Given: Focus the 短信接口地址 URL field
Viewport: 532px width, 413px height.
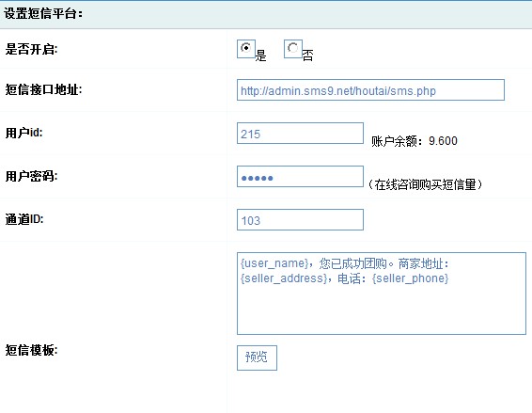Looking at the screenshot, I should coord(370,90).
